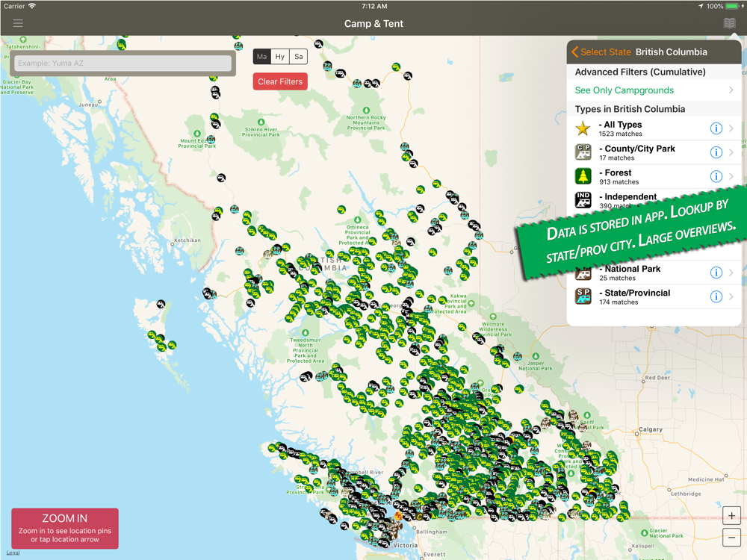Switch map to Ma (standard) mode

click(261, 57)
